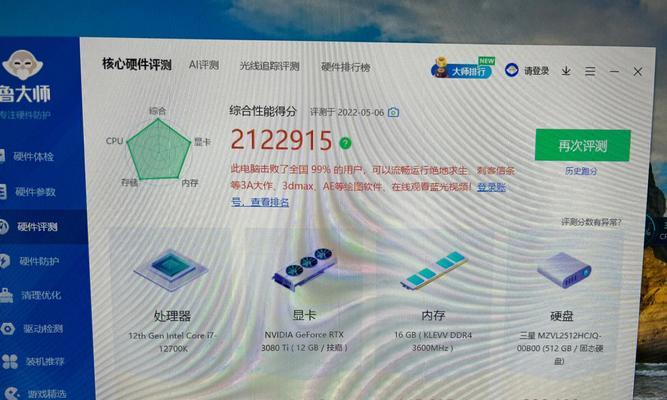Image resolution: width=667 pixels, height=400 pixels.
Task: Click the 硬盘 disk drive icon
Action: click(x=564, y=270)
